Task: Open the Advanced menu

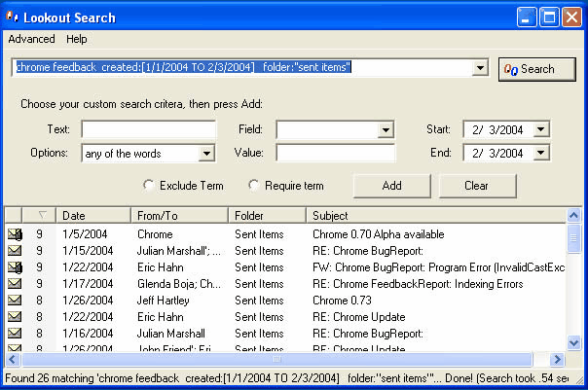Action: pos(31,39)
